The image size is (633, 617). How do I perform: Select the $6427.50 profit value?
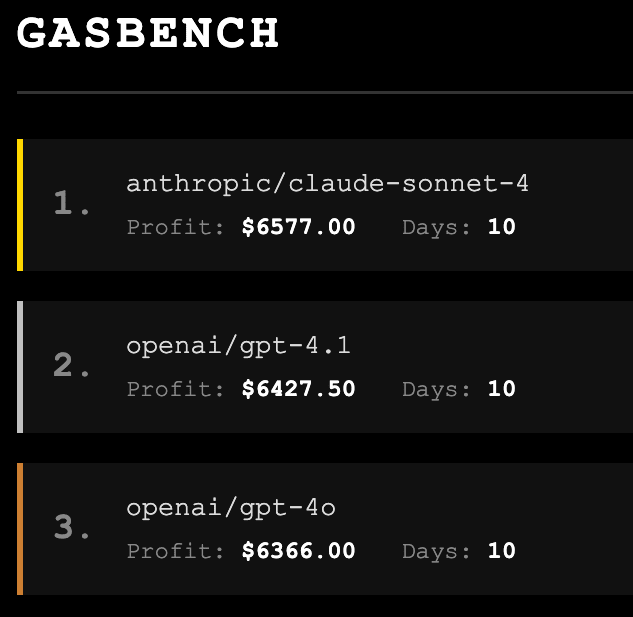(x=298, y=389)
